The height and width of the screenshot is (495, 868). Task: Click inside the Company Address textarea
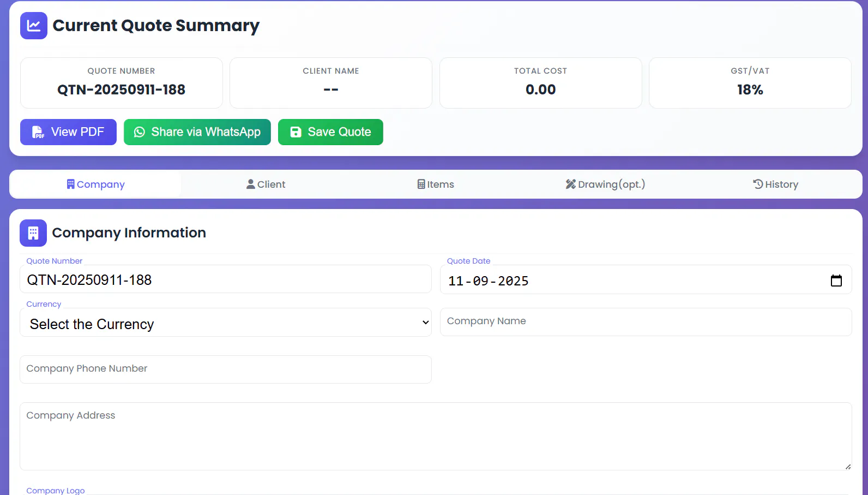[x=436, y=437]
